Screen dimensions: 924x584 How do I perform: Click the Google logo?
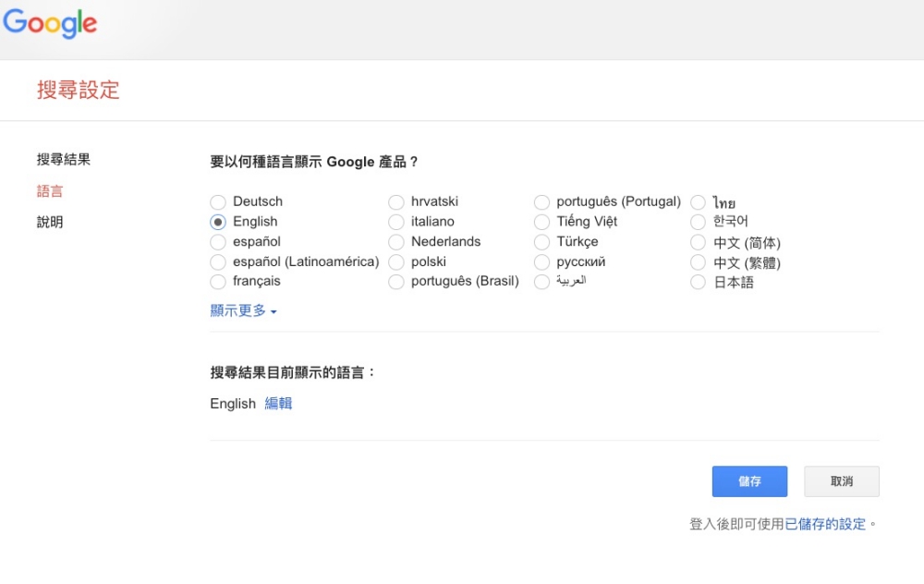tap(51, 24)
